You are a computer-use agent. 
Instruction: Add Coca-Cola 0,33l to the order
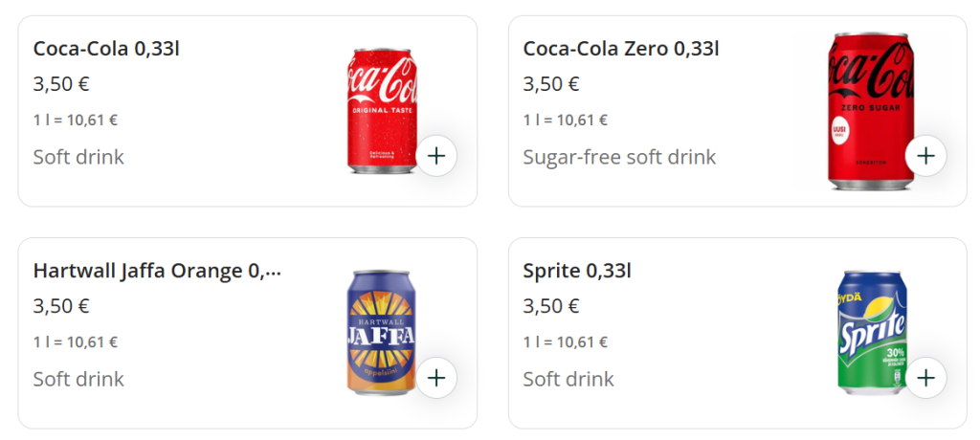(x=436, y=156)
